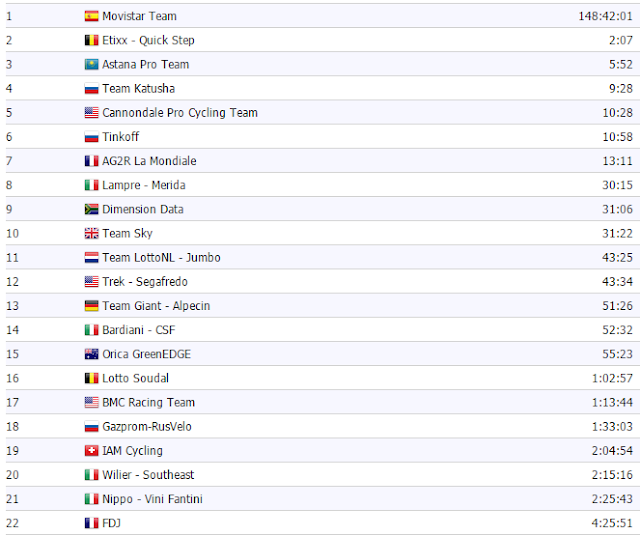The width and height of the screenshot is (640, 536).
Task: Select the Tinkoff team name
Action: point(120,137)
